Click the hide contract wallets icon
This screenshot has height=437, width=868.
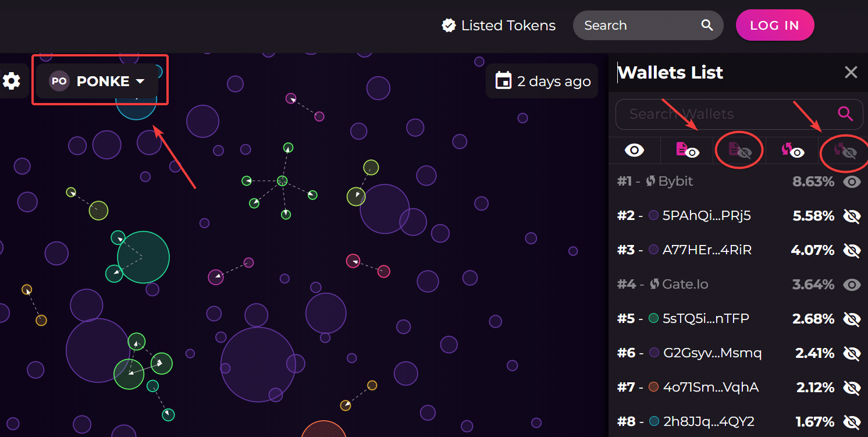(x=739, y=150)
